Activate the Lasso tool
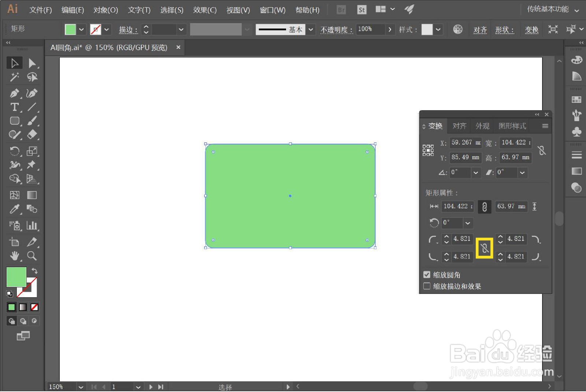The width and height of the screenshot is (586, 392). coord(32,77)
